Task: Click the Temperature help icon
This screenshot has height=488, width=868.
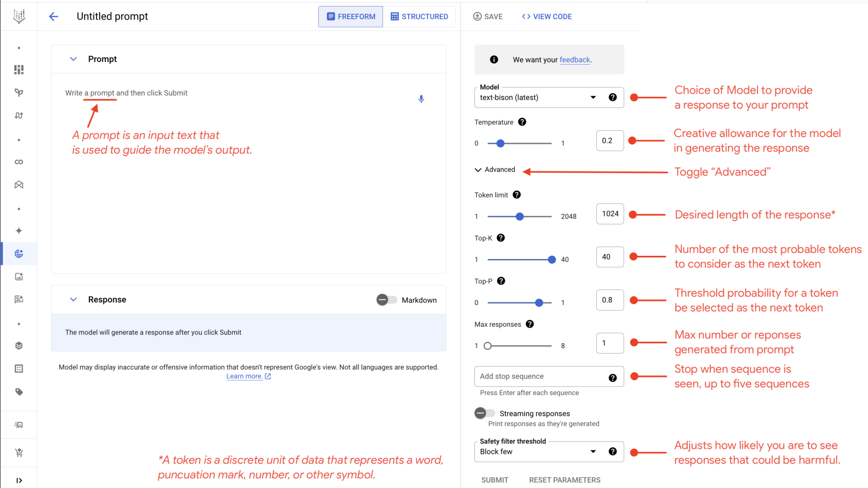Action: [x=522, y=122]
